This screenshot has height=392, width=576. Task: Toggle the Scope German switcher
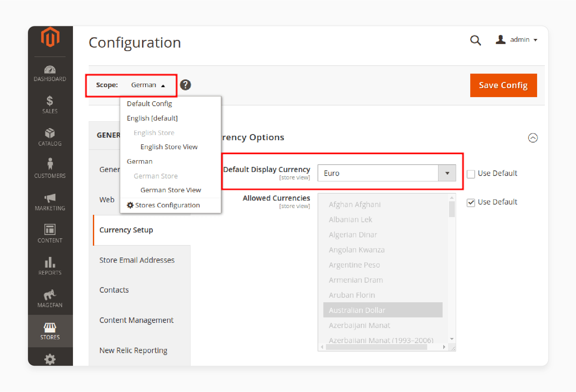pyautogui.click(x=148, y=85)
